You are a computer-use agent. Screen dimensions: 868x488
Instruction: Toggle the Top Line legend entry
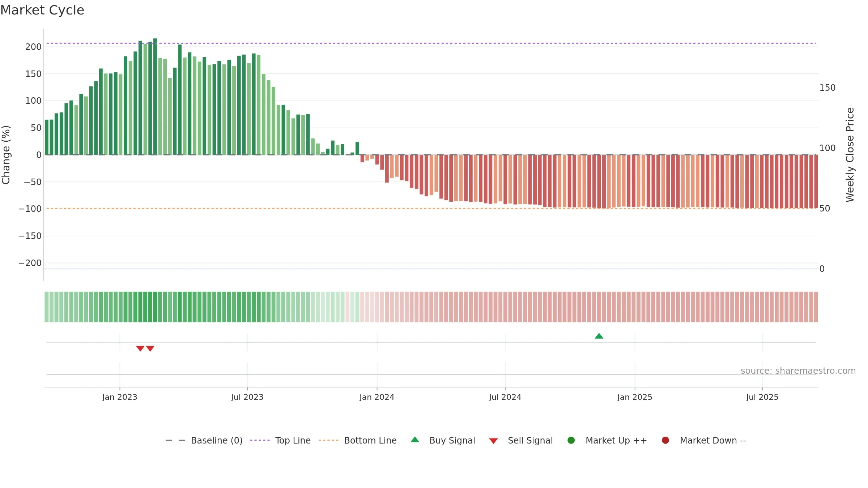pyautogui.click(x=280, y=440)
